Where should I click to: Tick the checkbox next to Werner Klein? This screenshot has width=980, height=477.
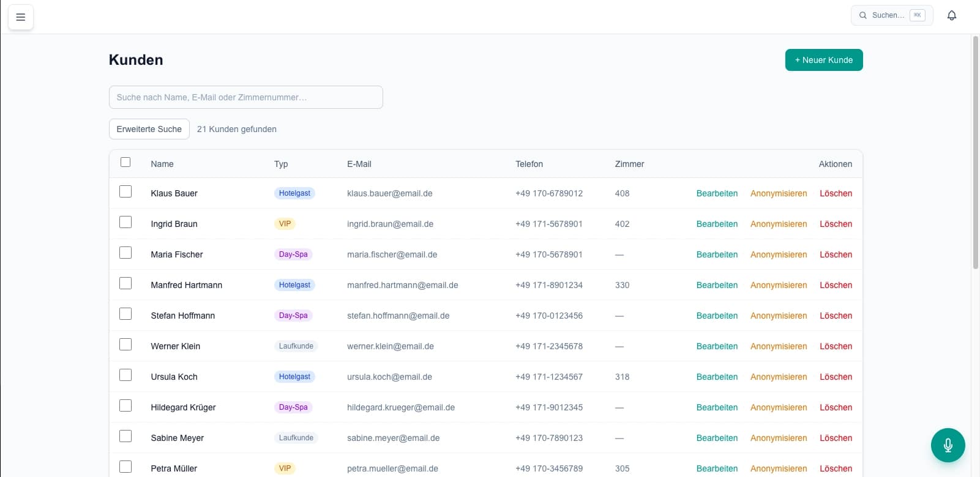pos(125,345)
